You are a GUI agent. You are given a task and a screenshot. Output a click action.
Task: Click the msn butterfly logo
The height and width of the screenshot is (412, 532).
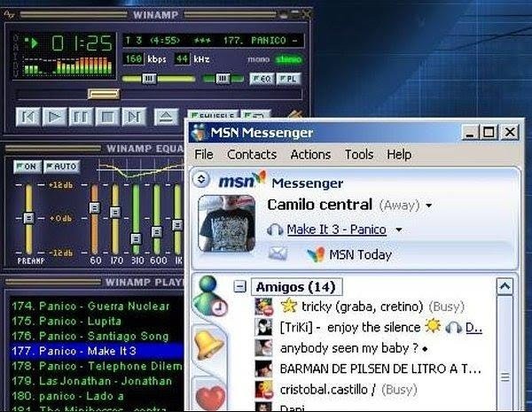pos(242,180)
